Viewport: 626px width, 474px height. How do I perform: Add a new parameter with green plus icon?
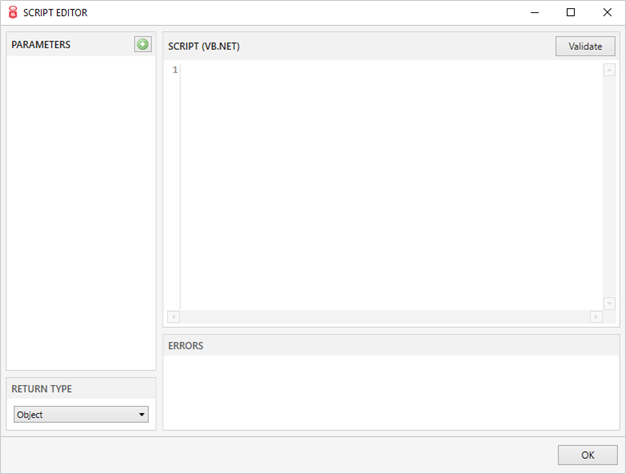[143, 45]
